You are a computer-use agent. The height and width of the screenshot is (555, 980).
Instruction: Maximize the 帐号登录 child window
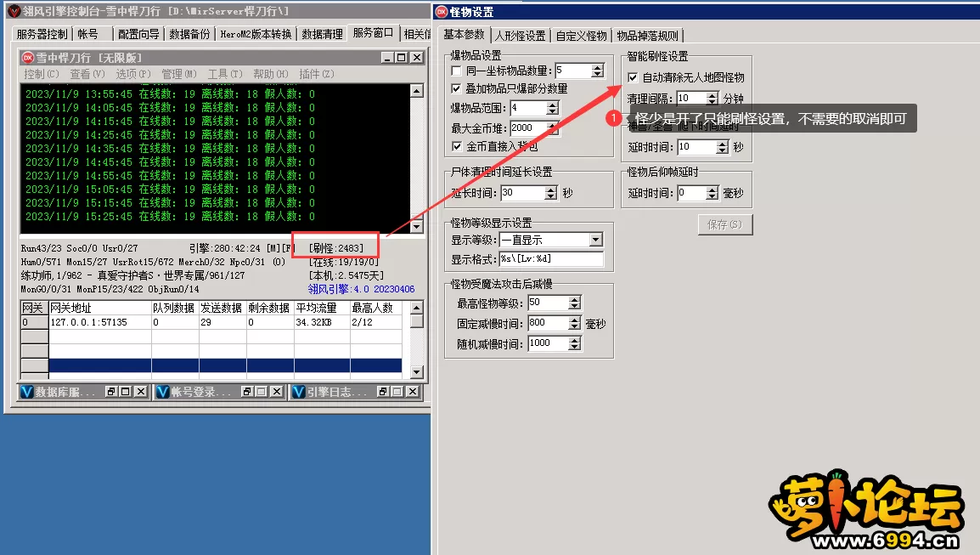click(x=262, y=392)
